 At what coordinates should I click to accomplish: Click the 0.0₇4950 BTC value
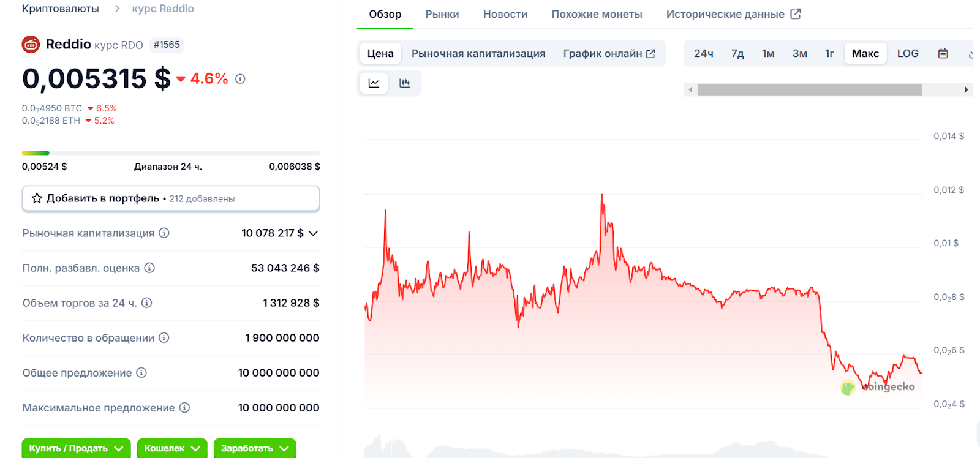click(52, 108)
